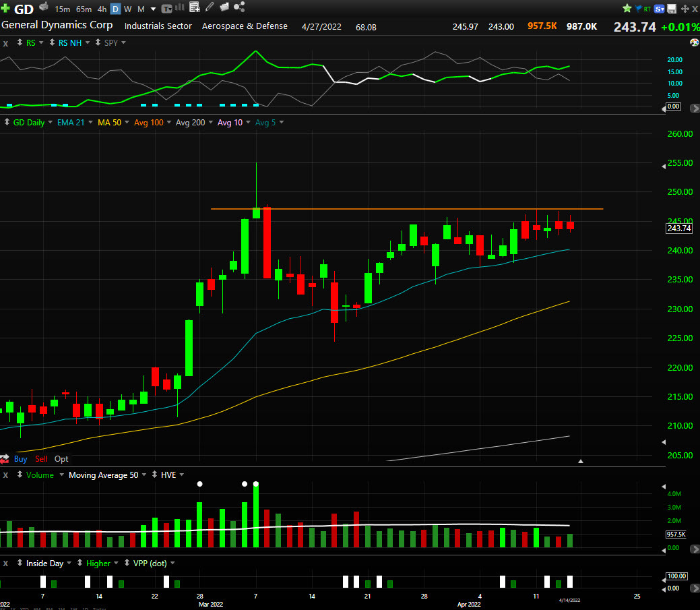Screen dimensions: 700x610
Task: Click the 243.74 price label on axis
Action: point(679,228)
